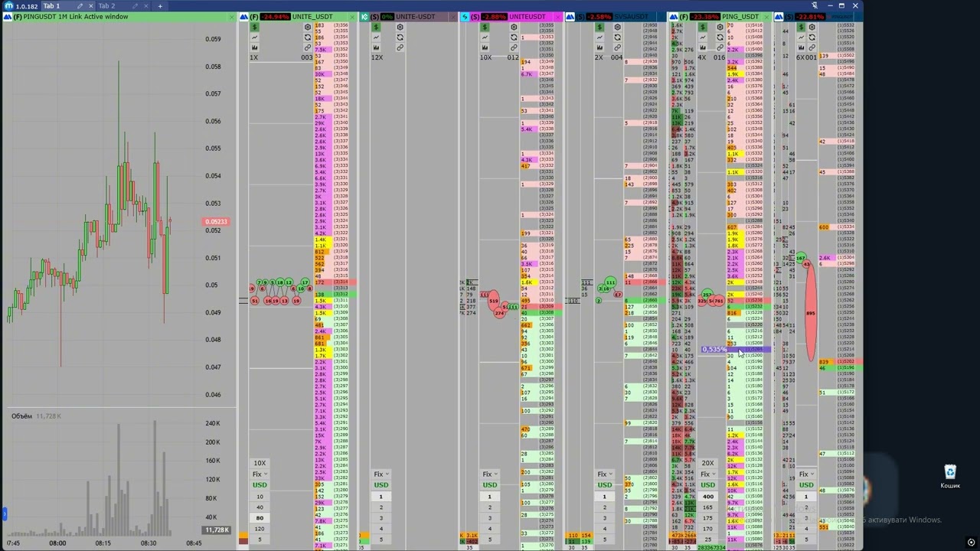
Task: Click refresh icon in UNITE-USDT (0%) panel
Action: pyautogui.click(x=400, y=37)
